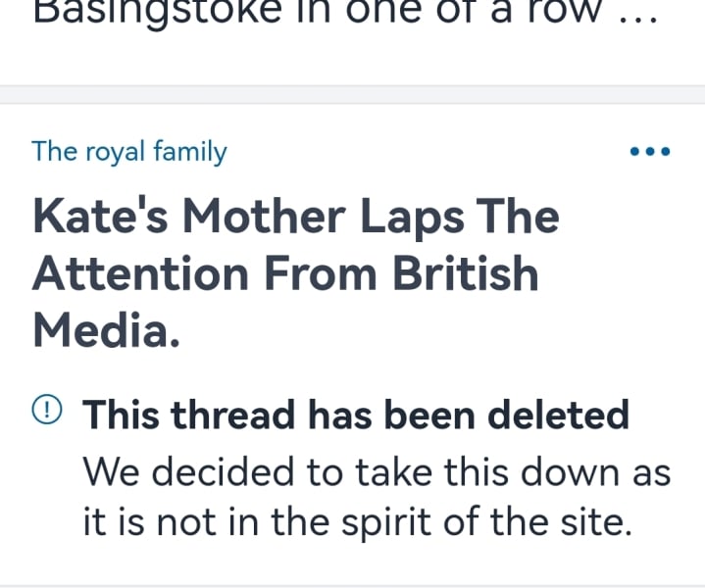Open "The royal family" topic link

[x=128, y=152]
